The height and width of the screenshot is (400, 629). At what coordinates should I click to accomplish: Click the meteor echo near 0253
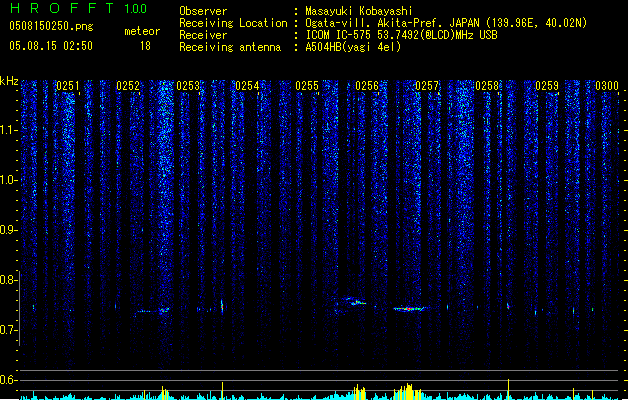[222, 307]
